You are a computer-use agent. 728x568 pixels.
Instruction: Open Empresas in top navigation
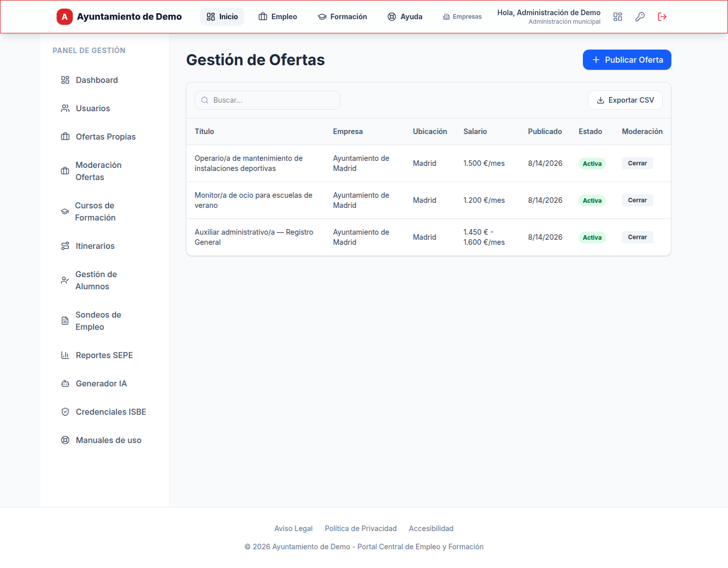[462, 17]
